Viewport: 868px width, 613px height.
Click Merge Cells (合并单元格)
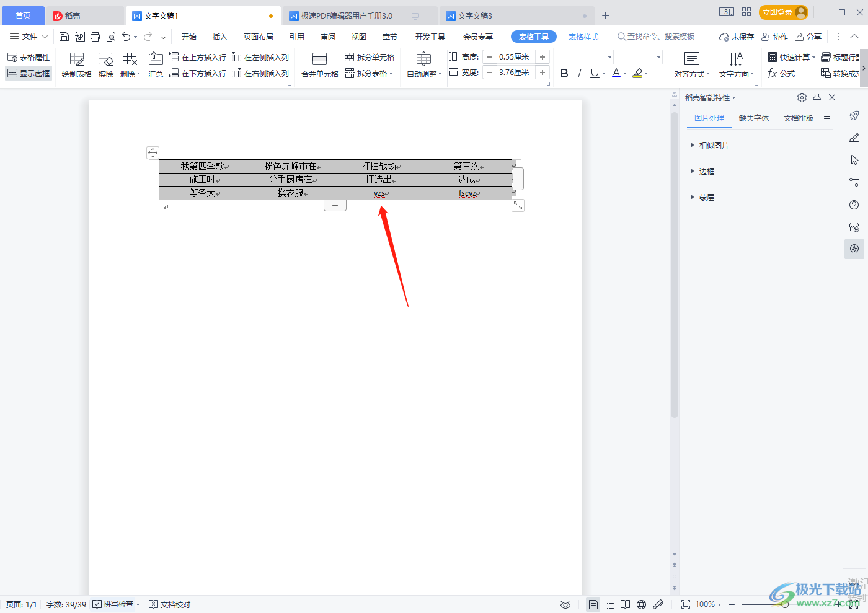(x=320, y=65)
